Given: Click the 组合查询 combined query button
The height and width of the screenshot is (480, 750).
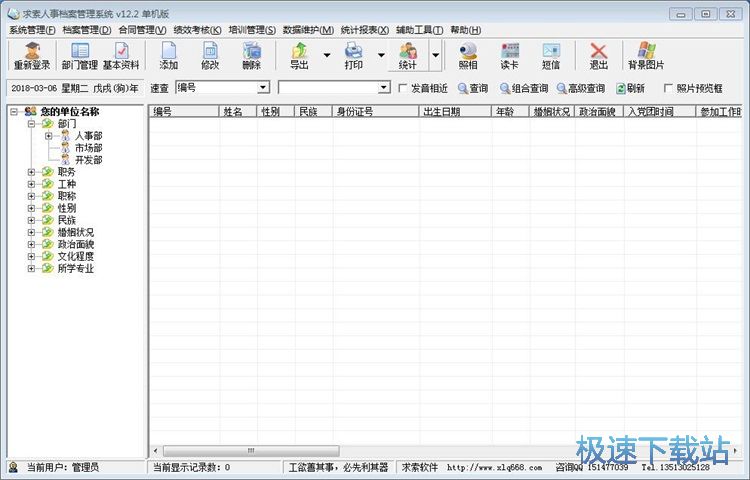Looking at the screenshot, I should tap(524, 88).
